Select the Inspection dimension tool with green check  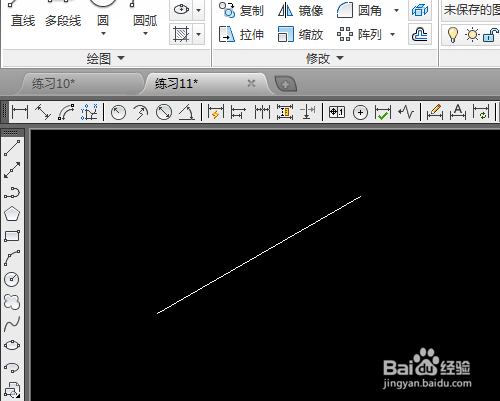(383, 112)
